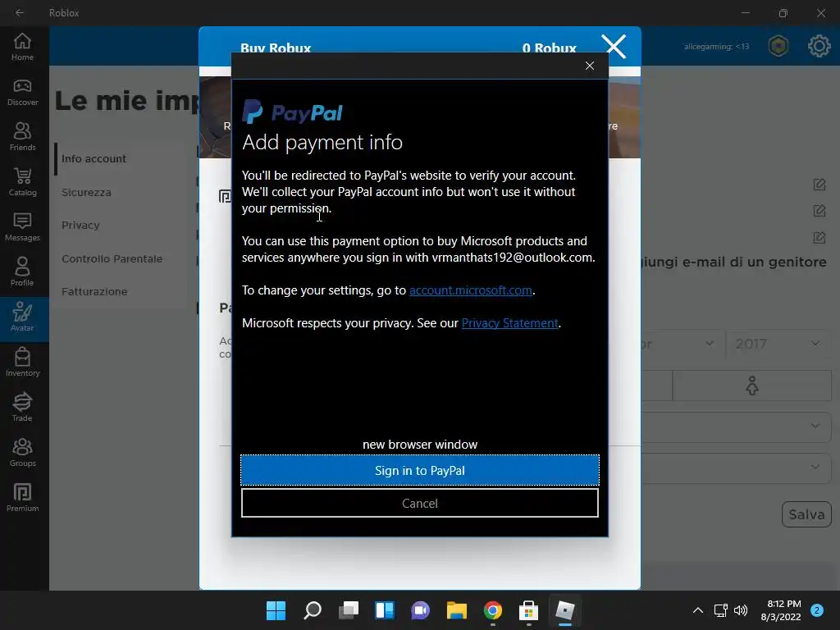
Task: Open Chat app on taskbar
Action: (421, 610)
